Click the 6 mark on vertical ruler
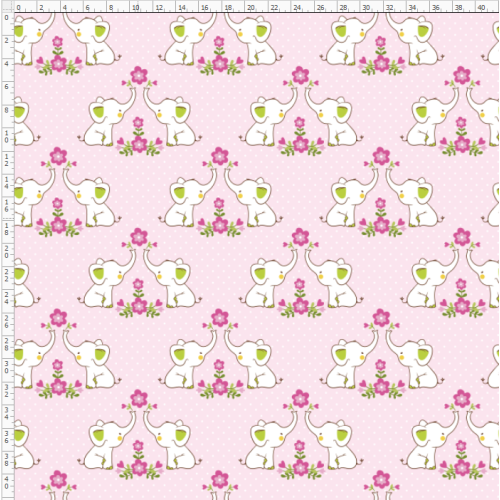This screenshot has width=500, height=500. click(6, 87)
